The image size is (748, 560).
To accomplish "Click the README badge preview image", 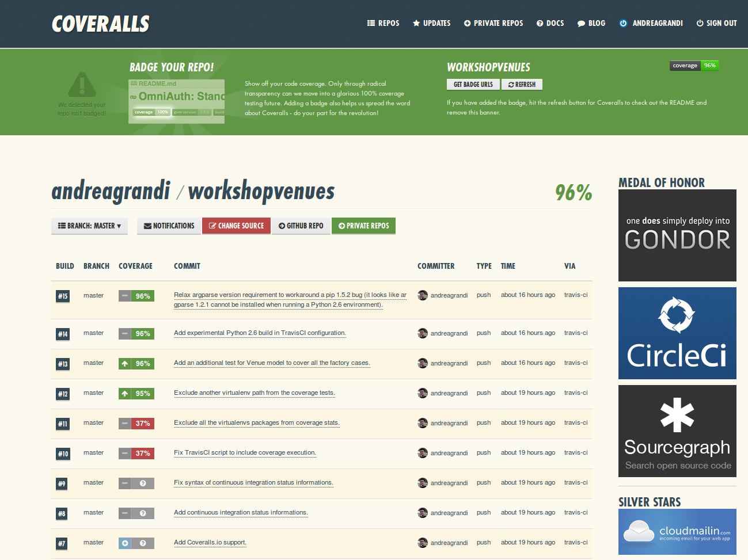I will pyautogui.click(x=177, y=101).
